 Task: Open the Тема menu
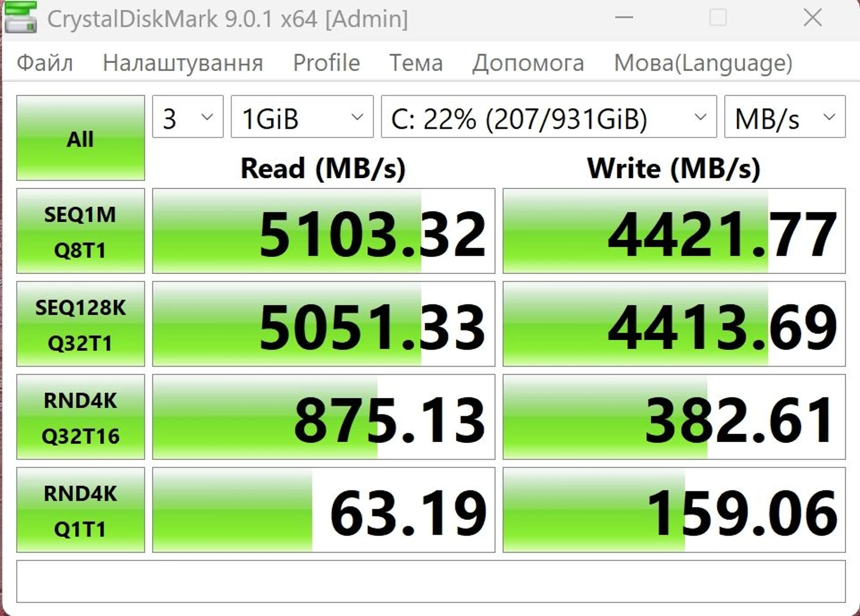click(x=416, y=63)
